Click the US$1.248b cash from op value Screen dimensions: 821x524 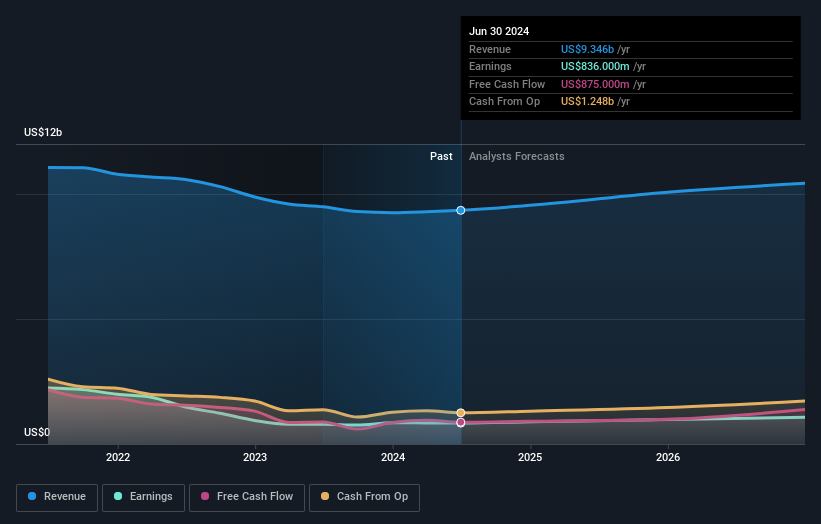point(587,102)
